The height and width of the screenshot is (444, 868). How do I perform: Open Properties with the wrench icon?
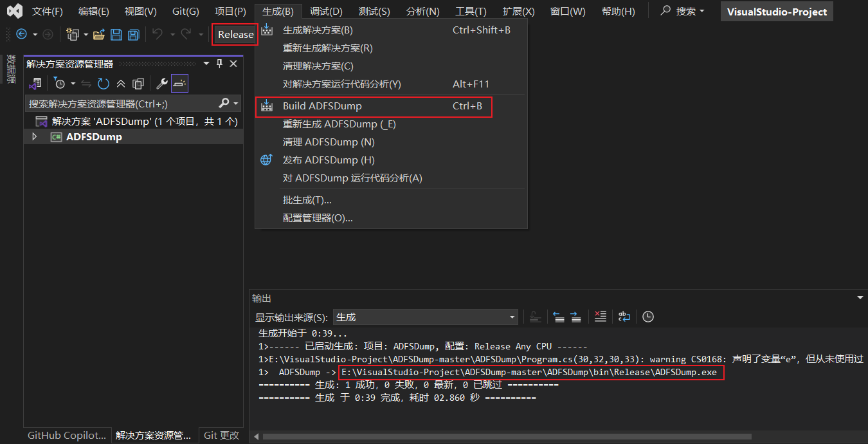click(162, 84)
